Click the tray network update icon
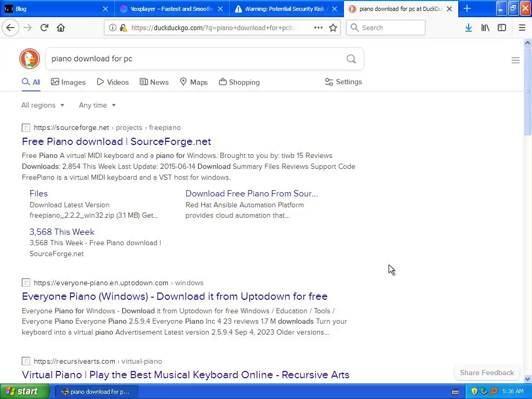This screenshot has height=399, width=532. (484, 391)
